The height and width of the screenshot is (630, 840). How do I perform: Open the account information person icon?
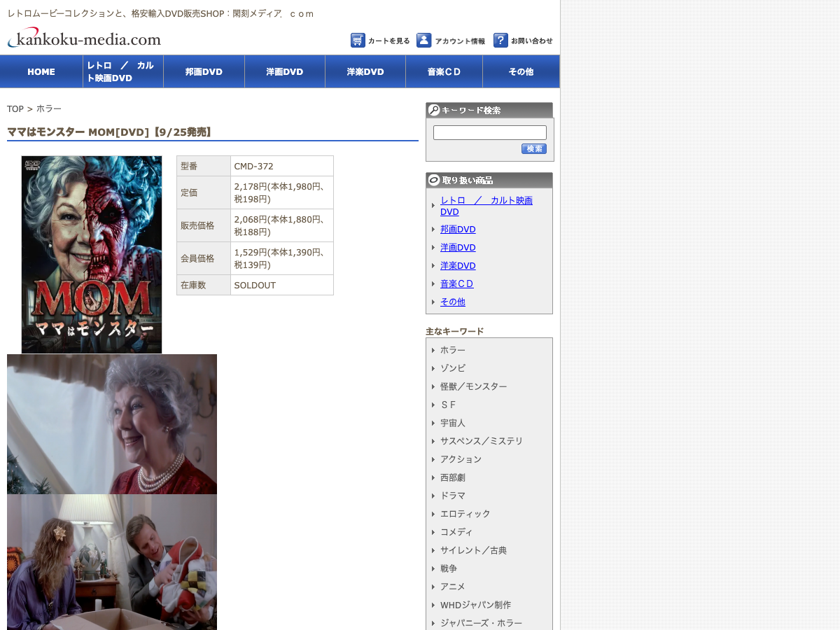click(423, 41)
